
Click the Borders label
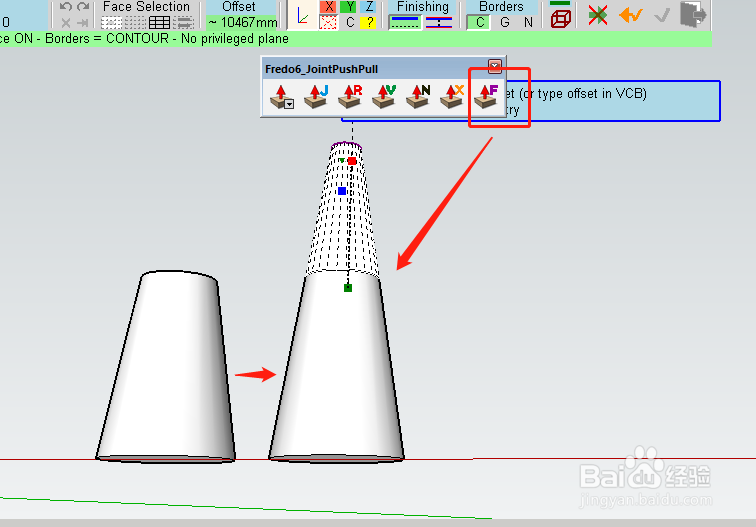point(501,7)
